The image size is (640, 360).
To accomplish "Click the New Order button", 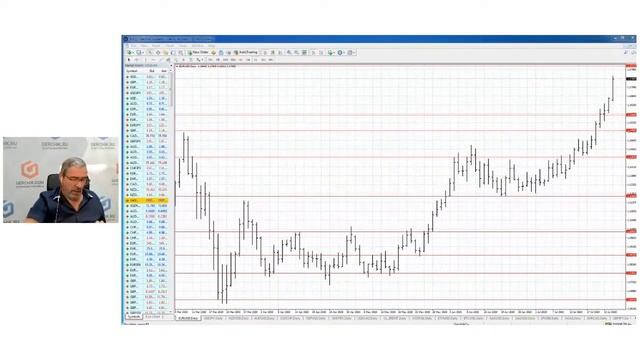I will (x=198, y=52).
